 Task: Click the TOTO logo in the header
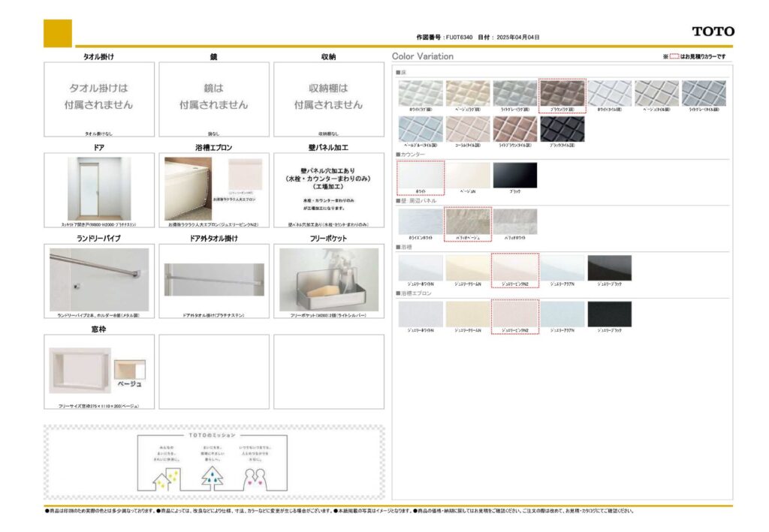click(x=713, y=32)
